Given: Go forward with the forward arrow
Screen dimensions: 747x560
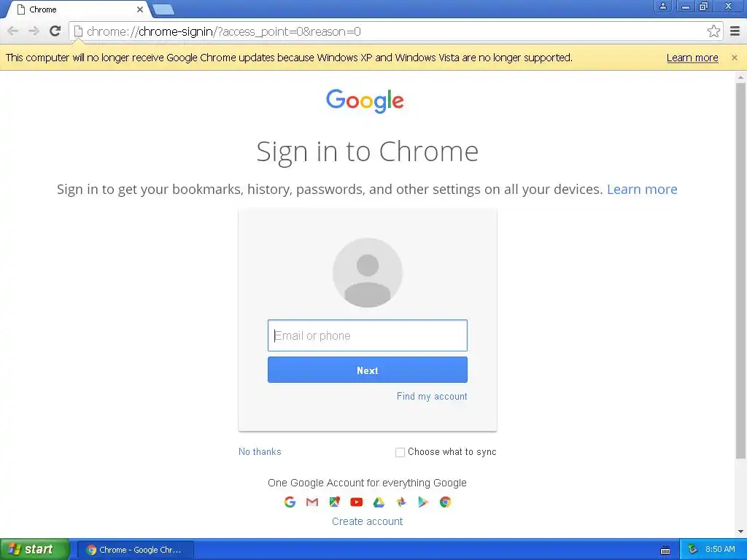Looking at the screenshot, I should click(34, 31).
